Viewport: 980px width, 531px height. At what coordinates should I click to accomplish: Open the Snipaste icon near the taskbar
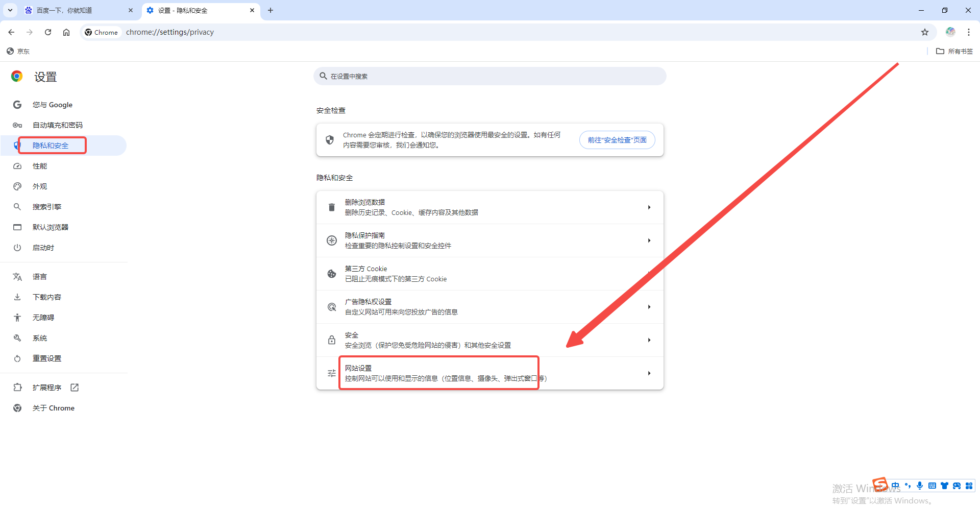[x=879, y=484]
